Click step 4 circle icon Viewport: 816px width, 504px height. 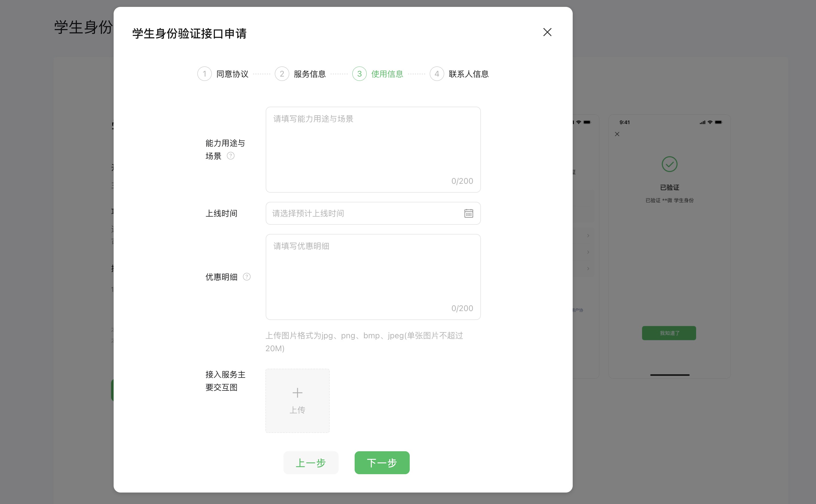[437, 74]
